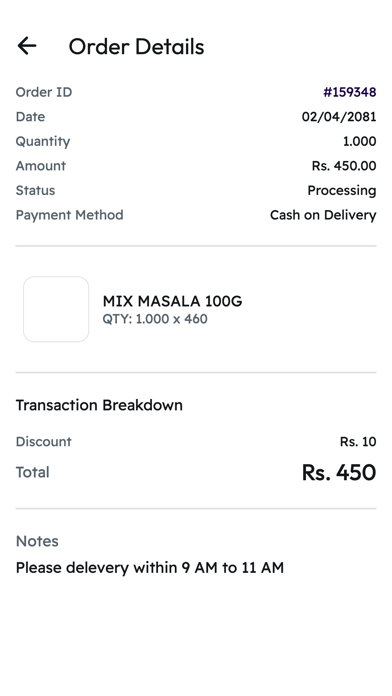Go back using the arrow icon
Viewport: 392px width, 696px height.
(x=27, y=46)
